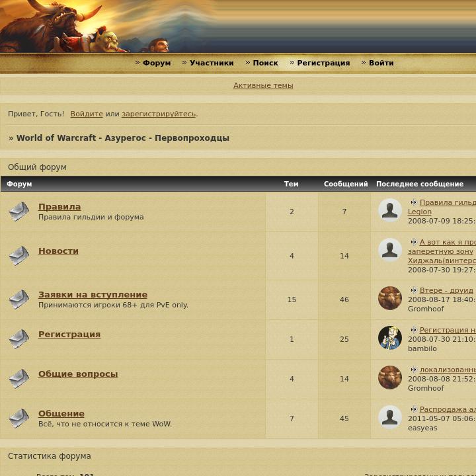Click last-post arrow icon before Втере - друид
This screenshot has height=476, width=476.
[x=414, y=290]
